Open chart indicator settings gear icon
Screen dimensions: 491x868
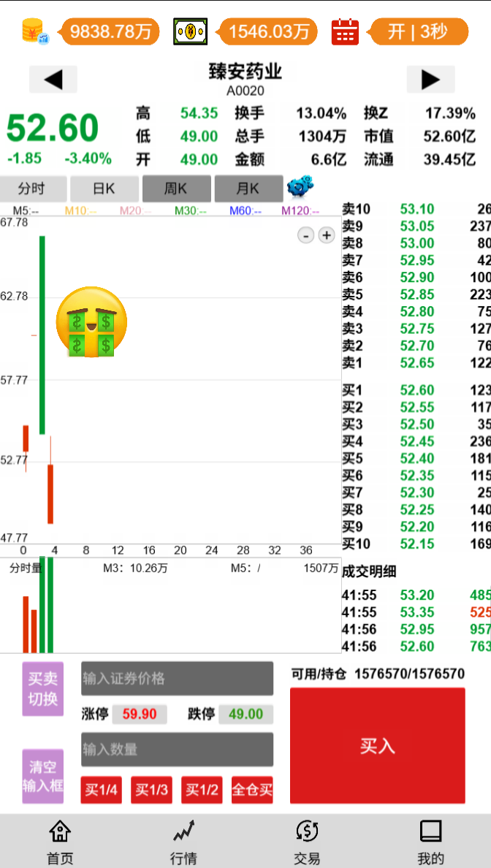click(300, 187)
